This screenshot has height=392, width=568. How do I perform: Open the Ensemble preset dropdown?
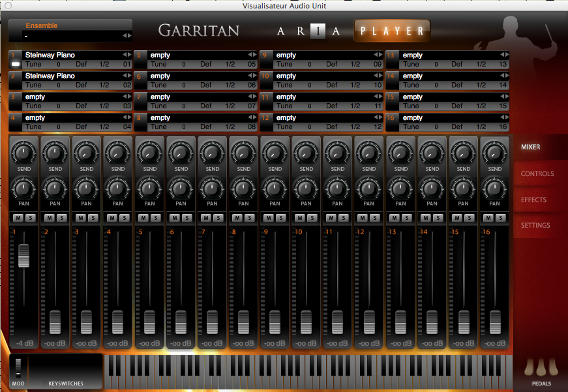coord(70,36)
